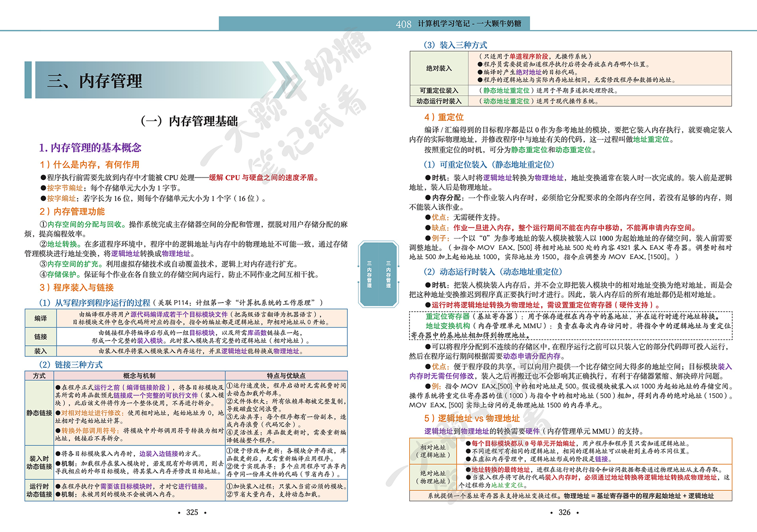Click the red text '转换外部调用符号'
The width and height of the screenshot is (757, 532).
pos(89,430)
